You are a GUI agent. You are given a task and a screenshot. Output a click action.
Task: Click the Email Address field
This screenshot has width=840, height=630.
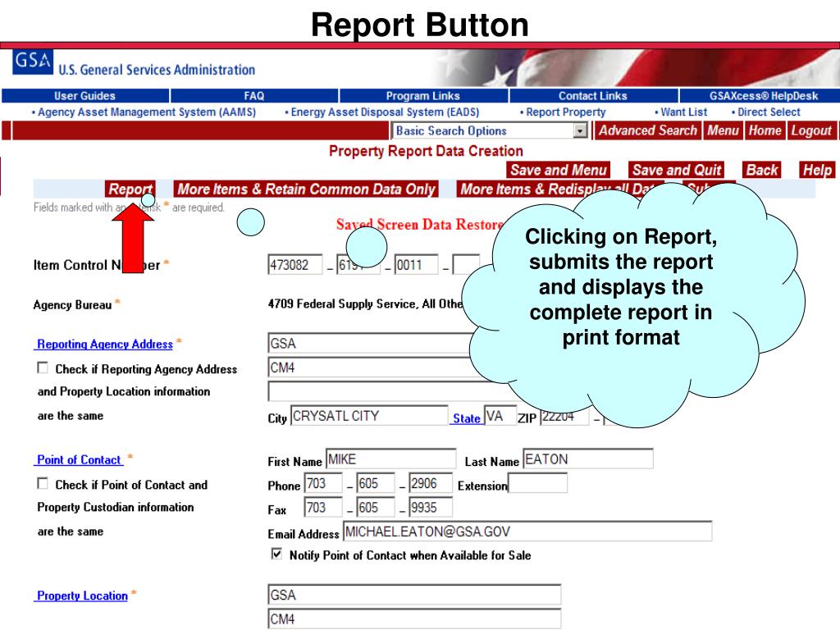[x=527, y=531]
